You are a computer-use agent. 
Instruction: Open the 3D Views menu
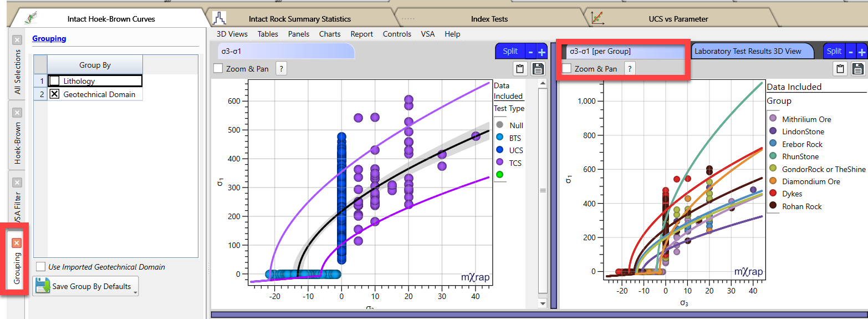[232, 34]
